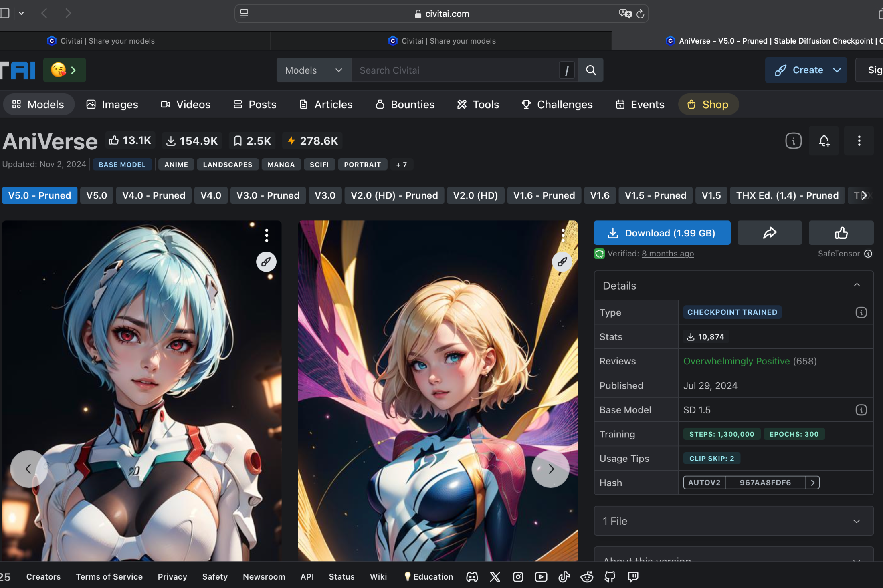
Task: Click the Download (1.99 GB) button
Action: coord(662,233)
